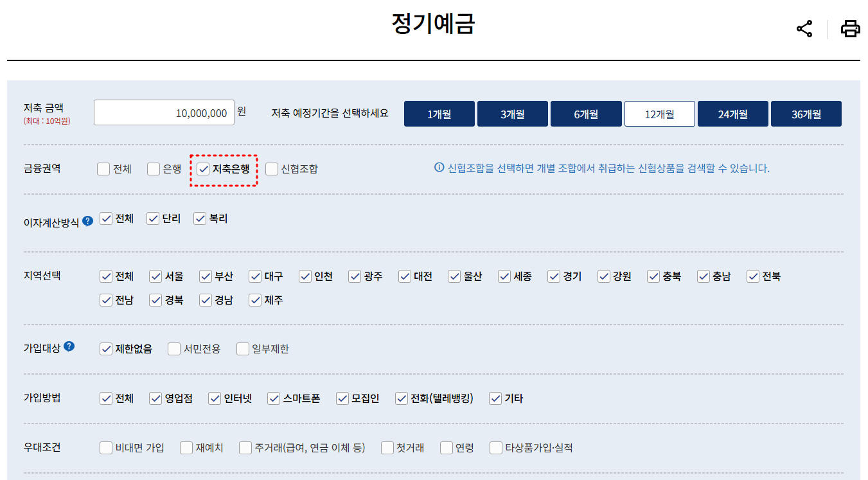
Task: Uncheck 전체 under 지역선택
Action: point(106,276)
